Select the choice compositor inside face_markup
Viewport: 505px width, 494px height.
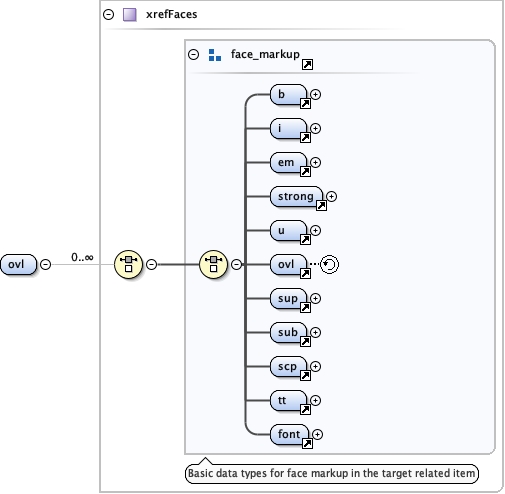pos(213,264)
